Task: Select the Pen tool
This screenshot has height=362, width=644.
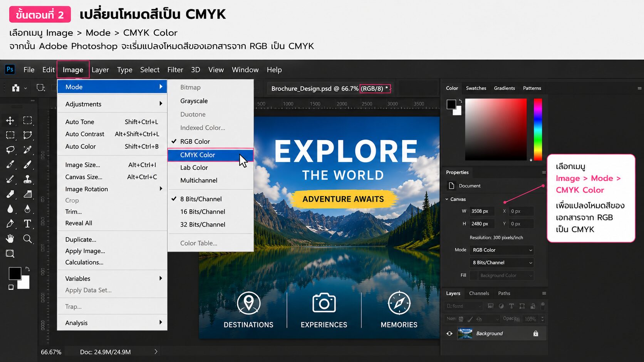Action: coord(10,224)
